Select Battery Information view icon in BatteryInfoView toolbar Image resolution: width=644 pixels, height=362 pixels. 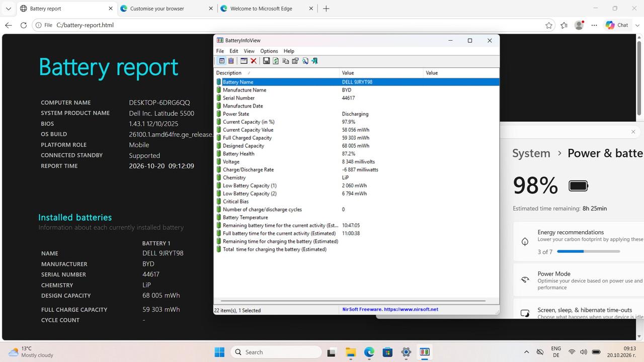[222, 61]
